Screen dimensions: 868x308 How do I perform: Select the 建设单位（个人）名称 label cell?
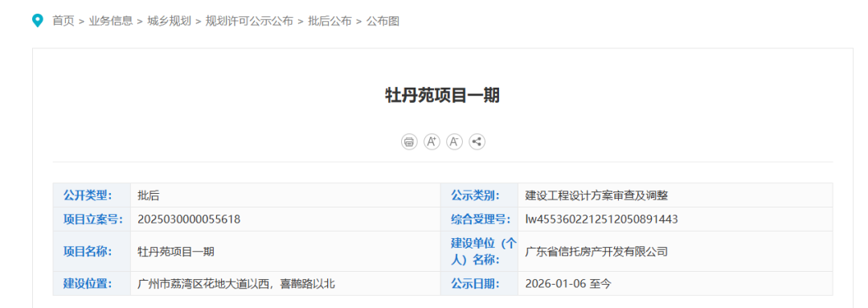[x=479, y=252]
